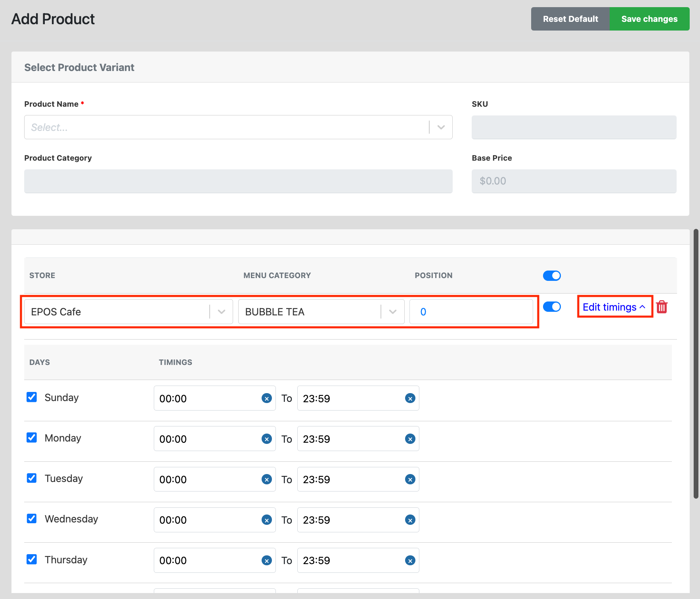
Task: Clear Monday end time 23:59 with x icon
Action: pyautogui.click(x=410, y=439)
